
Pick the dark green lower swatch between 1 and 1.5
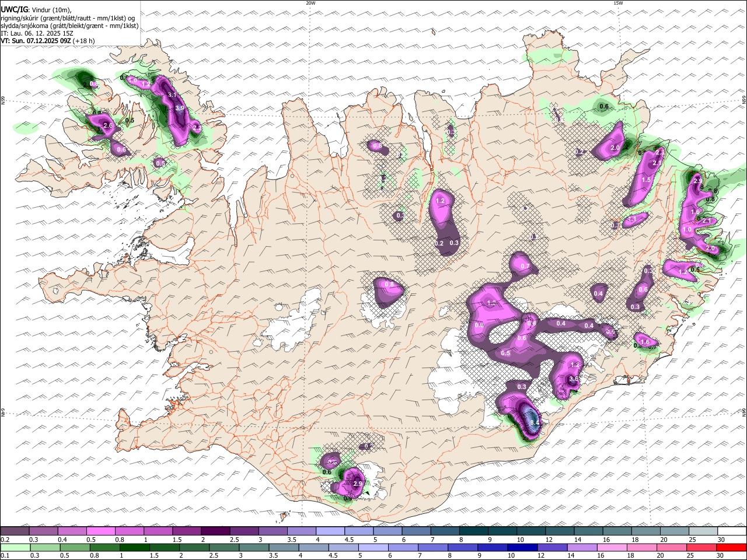(x=134, y=548)
